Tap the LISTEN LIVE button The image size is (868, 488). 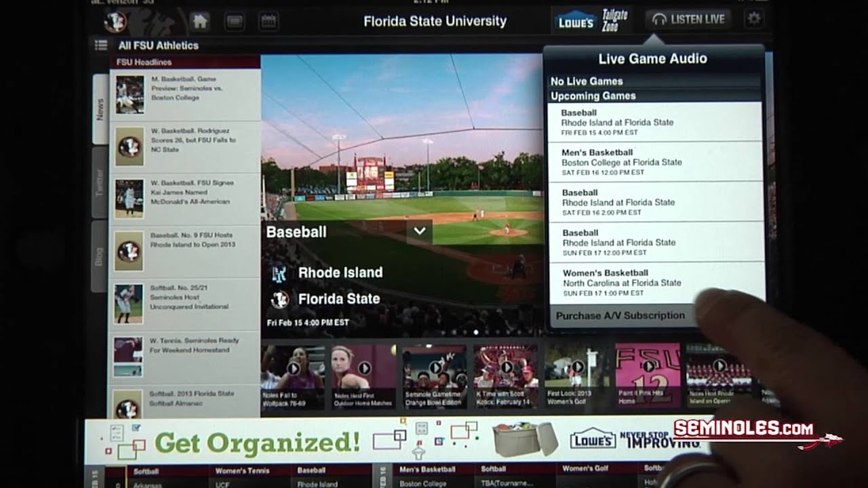(x=688, y=20)
